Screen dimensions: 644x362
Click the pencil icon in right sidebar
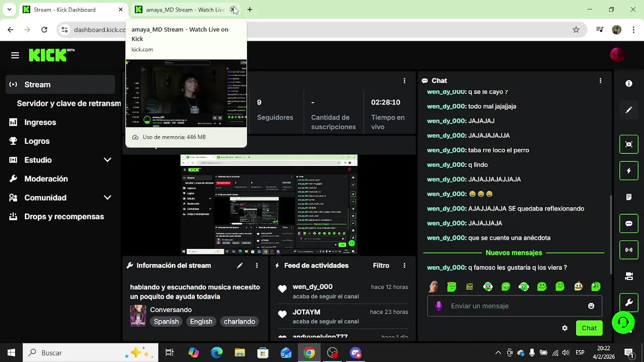[629, 110]
